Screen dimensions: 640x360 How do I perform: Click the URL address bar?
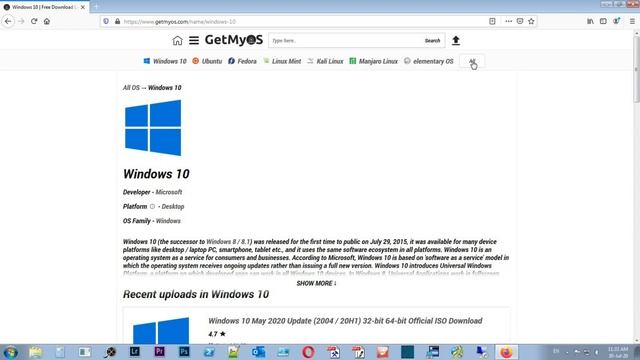click(x=302, y=22)
